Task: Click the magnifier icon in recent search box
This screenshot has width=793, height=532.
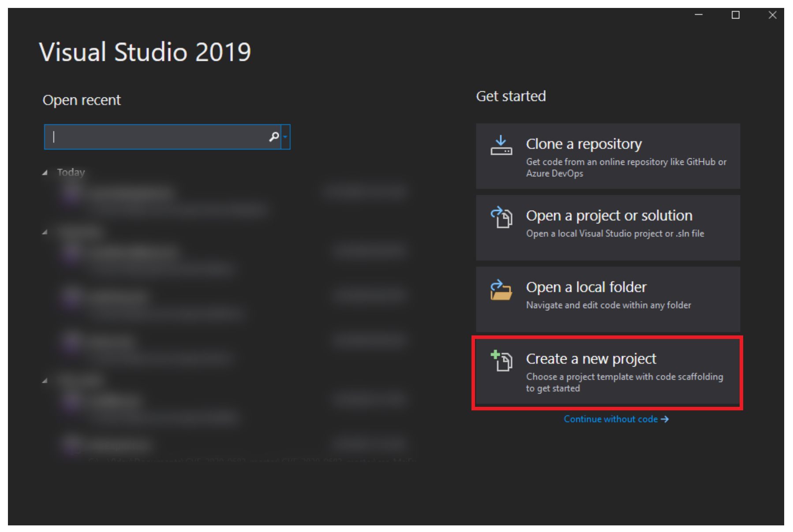Action: click(x=274, y=137)
